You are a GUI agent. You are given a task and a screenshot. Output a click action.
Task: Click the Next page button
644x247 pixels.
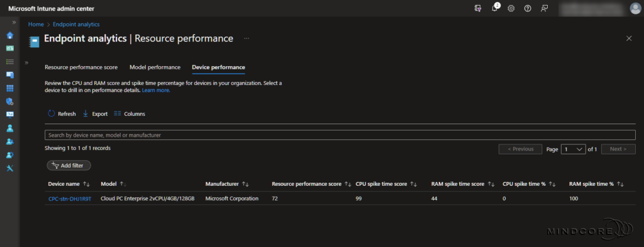[618, 149]
